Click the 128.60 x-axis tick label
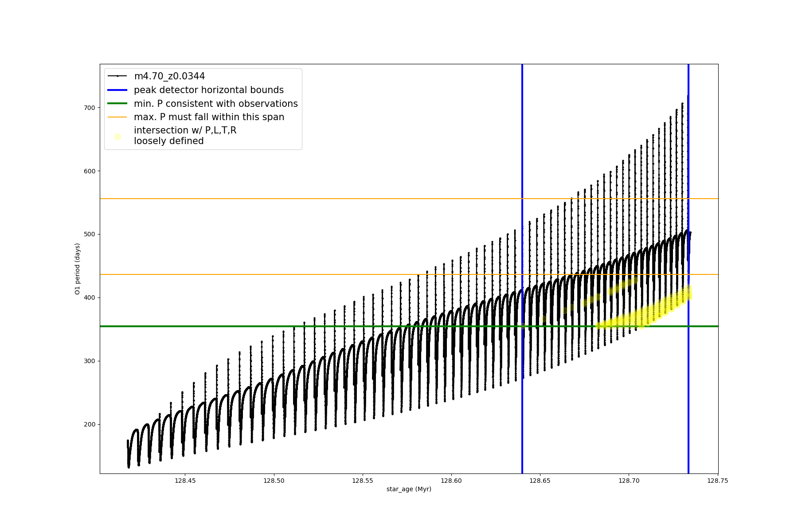 pos(451,481)
